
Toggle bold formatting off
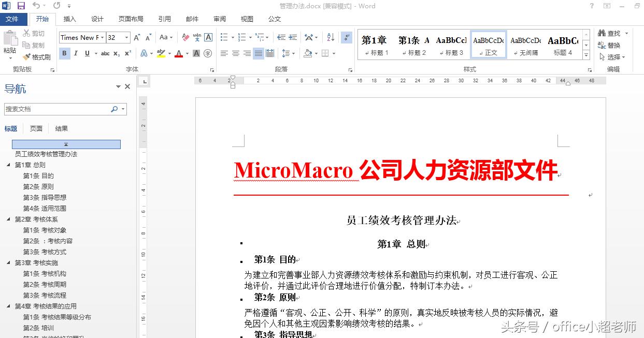click(x=64, y=53)
